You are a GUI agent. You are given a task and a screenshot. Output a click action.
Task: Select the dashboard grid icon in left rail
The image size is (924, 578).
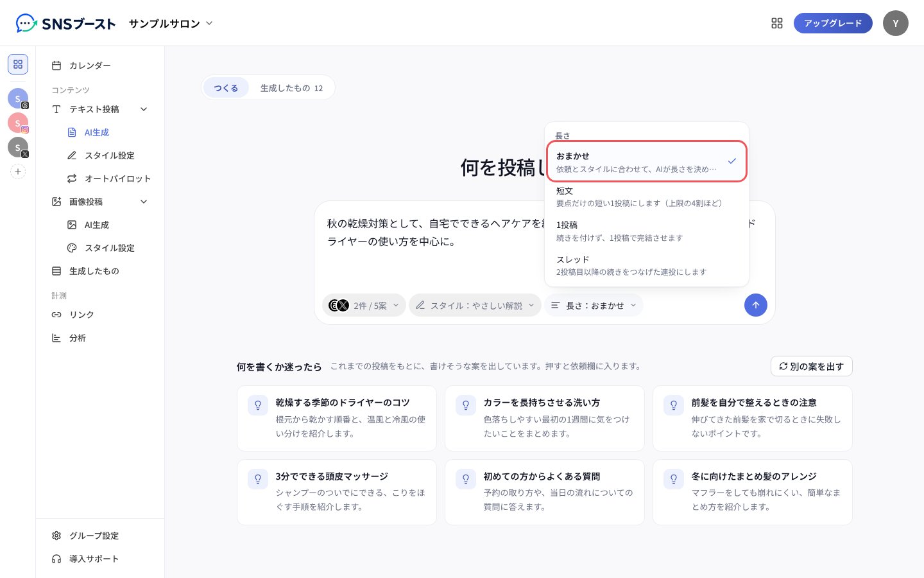(18, 64)
